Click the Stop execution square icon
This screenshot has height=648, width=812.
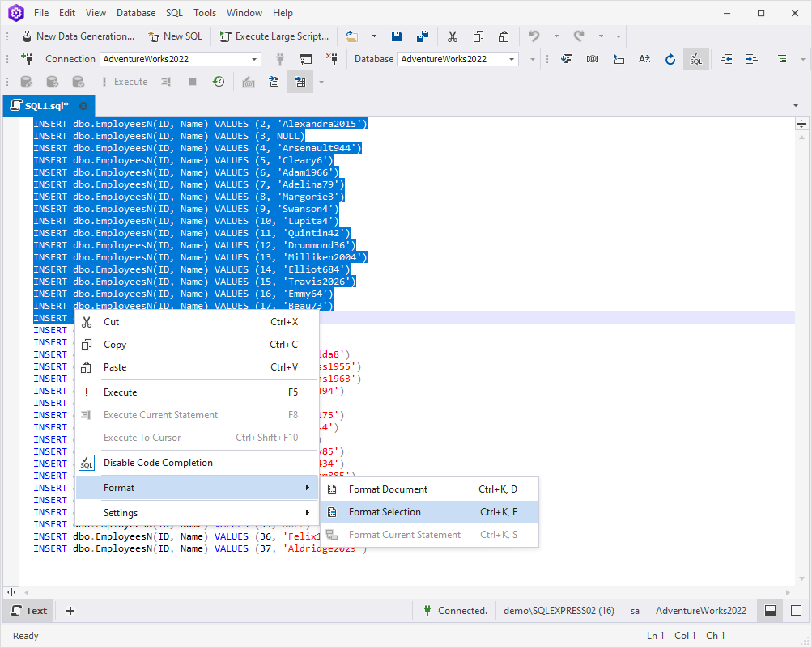[x=193, y=82]
